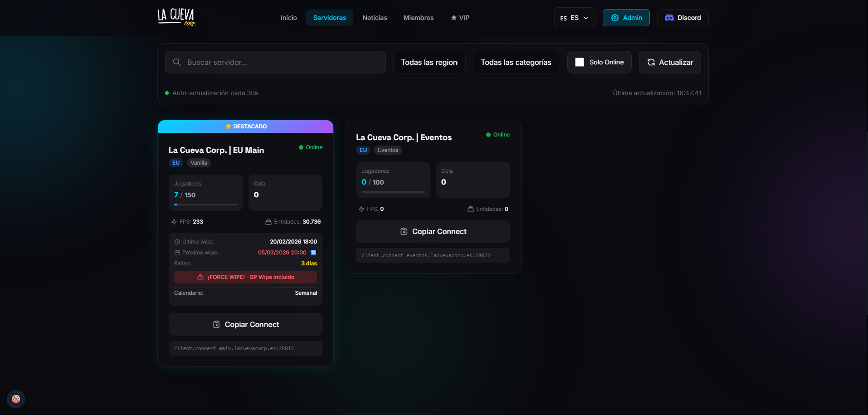This screenshot has height=415, width=868.
Task: Click the FORCE WIPE warning banner
Action: point(245,277)
